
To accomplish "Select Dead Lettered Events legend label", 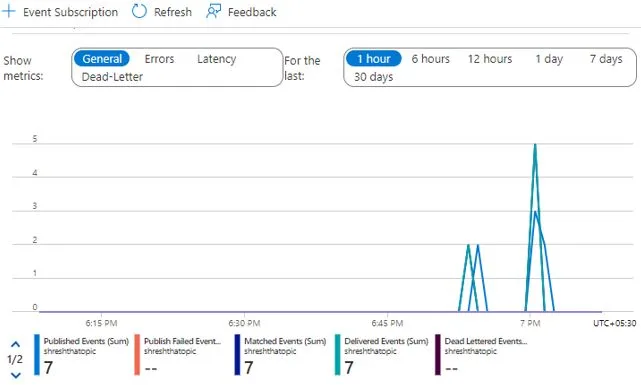I will point(486,341).
